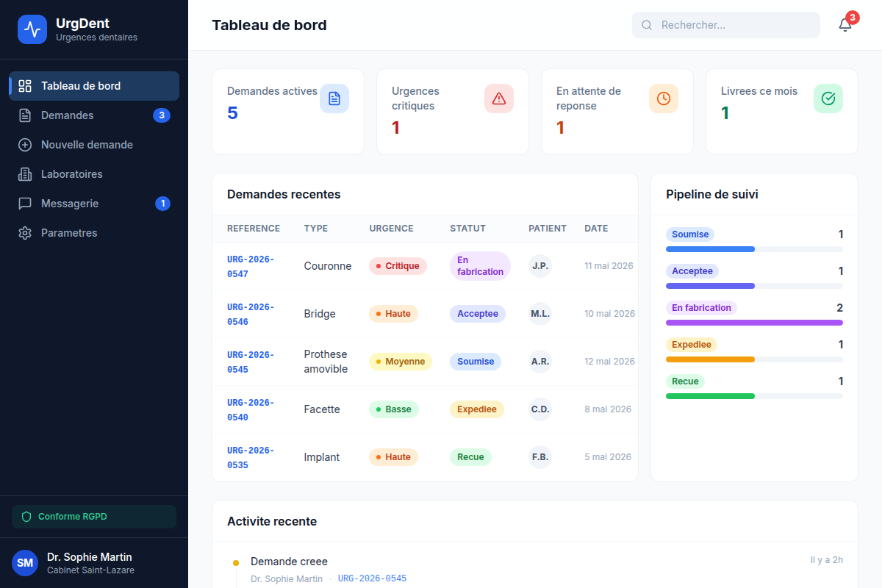This screenshot has width=882, height=588.
Task: Click the Couronne type cell
Action: coord(328,266)
